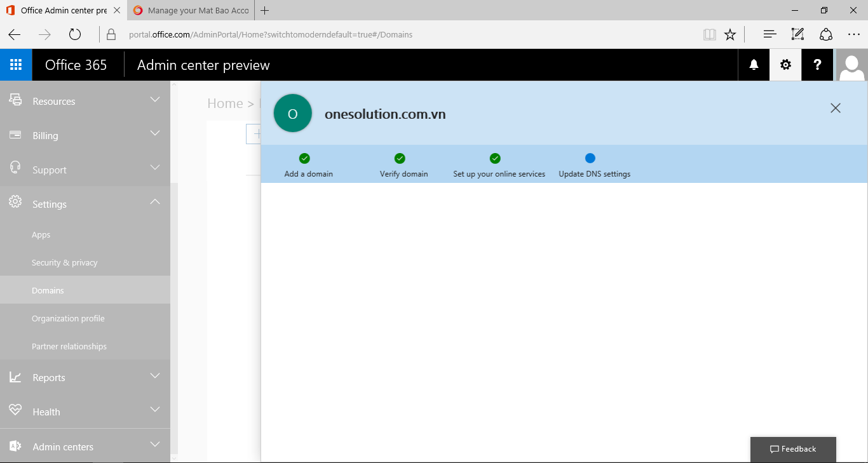
Task: Open the Edge Hub icon
Action: click(x=770, y=34)
